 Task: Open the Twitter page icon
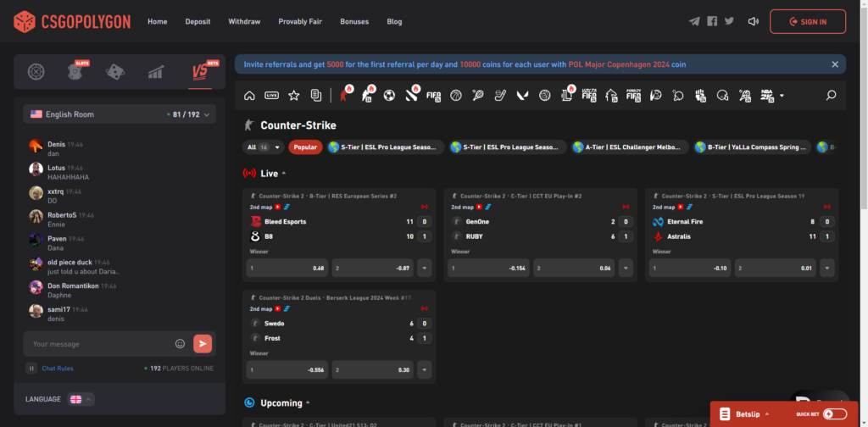click(729, 21)
